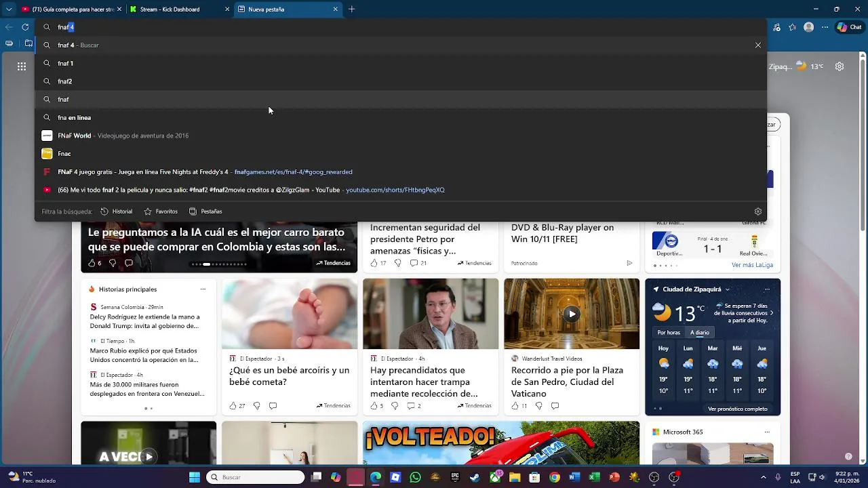Dislike the carro barato en Colombia article
Screen dimensions: 868x488
[x=113, y=263]
